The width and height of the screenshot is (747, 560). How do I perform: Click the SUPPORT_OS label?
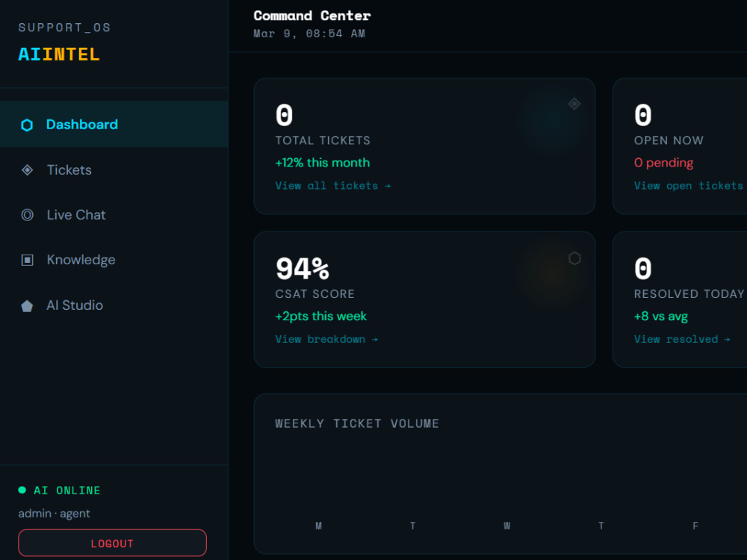point(64,28)
